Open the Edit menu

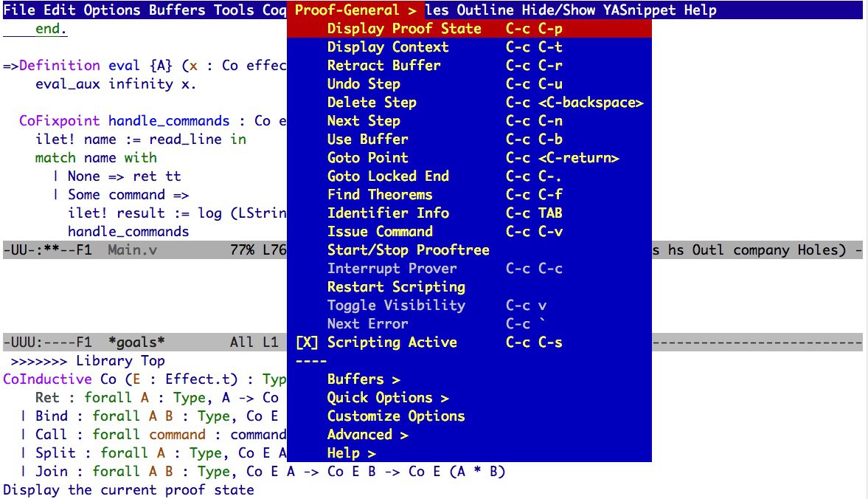coord(60,10)
